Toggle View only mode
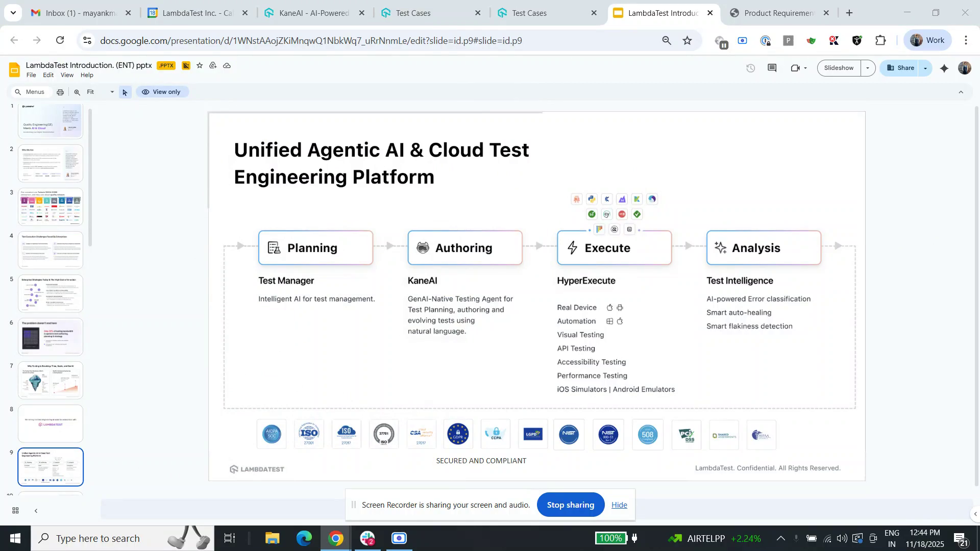The width and height of the screenshot is (980, 551). click(x=162, y=92)
